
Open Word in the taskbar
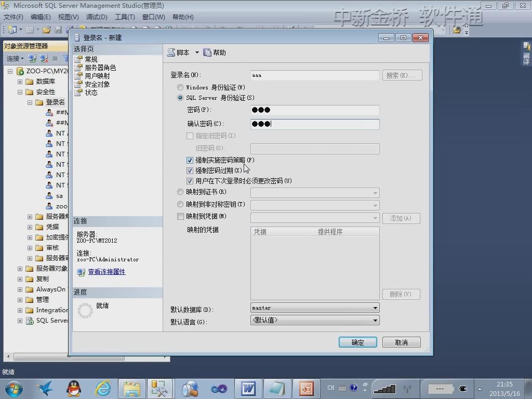coord(248,389)
